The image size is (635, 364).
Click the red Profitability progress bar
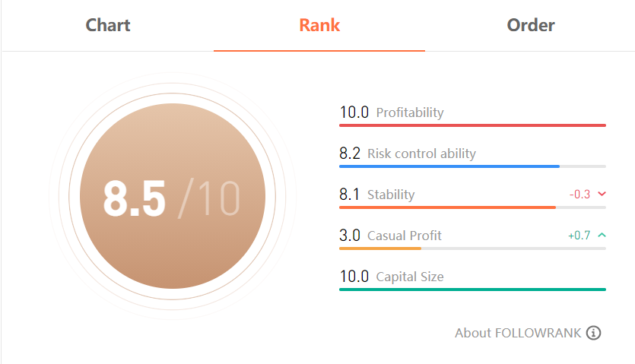472,125
